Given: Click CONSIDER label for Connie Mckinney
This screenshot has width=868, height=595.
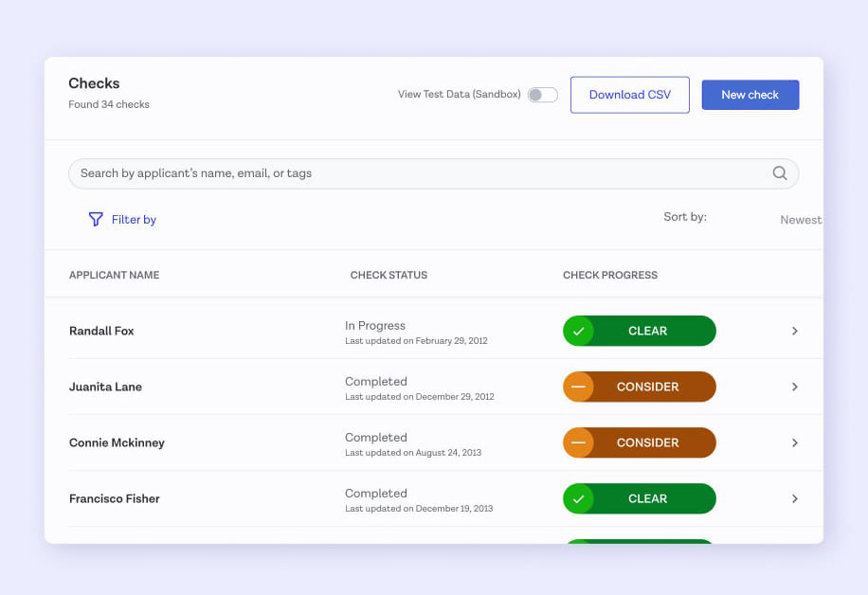Looking at the screenshot, I should click(647, 442).
